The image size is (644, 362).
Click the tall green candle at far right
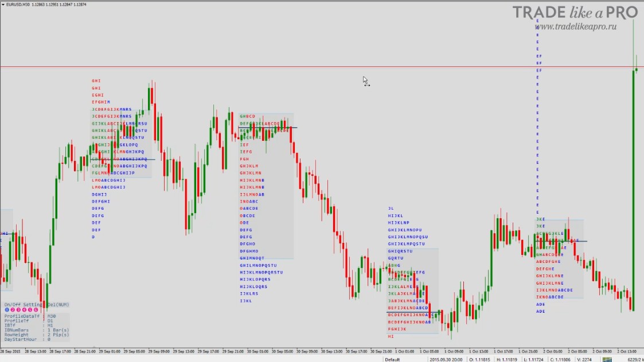coord(633,190)
